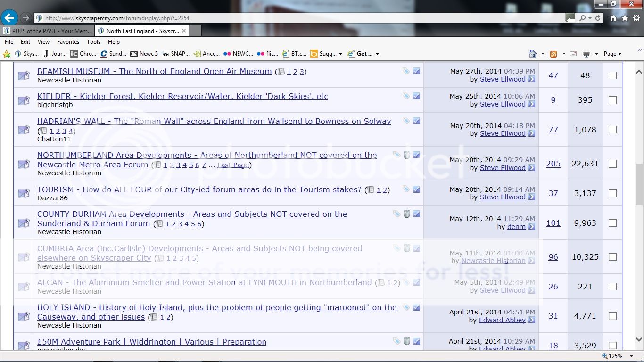644x362 pixels.
Task: Open the dropdown arrow next to Home icon
Action: (x=543, y=54)
